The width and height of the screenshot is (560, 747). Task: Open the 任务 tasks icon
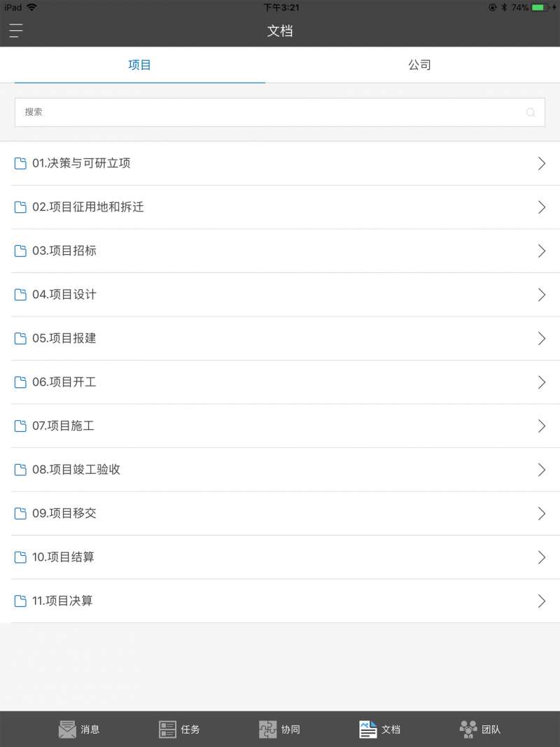click(x=167, y=729)
